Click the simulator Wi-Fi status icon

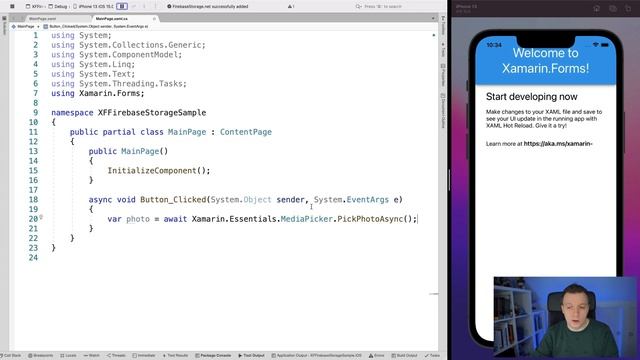[596, 44]
